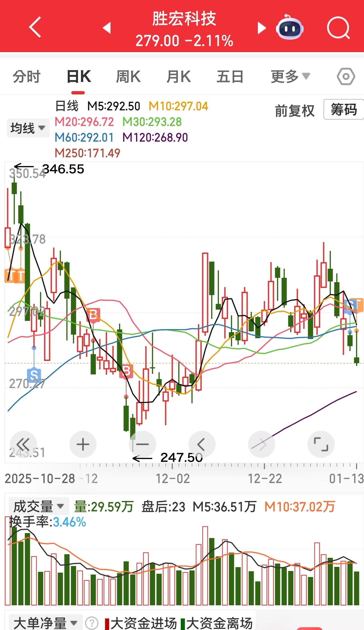The image size is (364, 630).
Task: Expand the 更多 period dropdown
Action: pos(290,77)
